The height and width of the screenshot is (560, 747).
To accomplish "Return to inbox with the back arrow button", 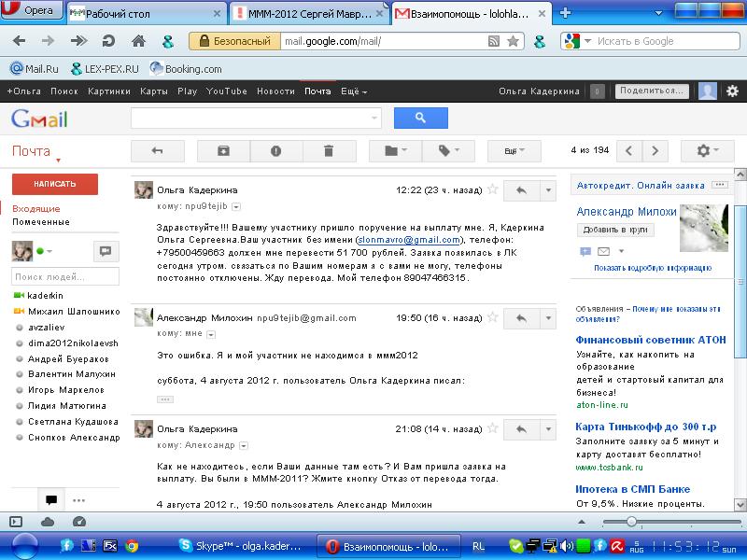I will click(158, 151).
